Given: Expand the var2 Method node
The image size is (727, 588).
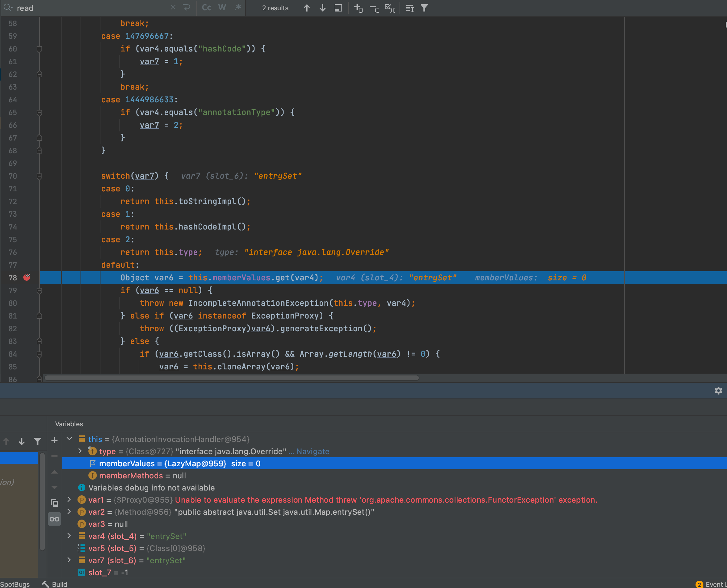Looking at the screenshot, I should coord(69,512).
